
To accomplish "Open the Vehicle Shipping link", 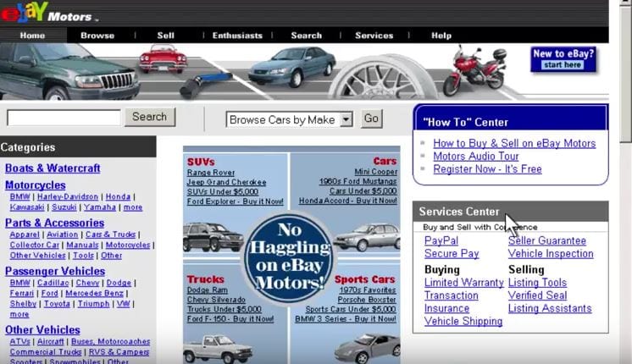I will [x=463, y=322].
